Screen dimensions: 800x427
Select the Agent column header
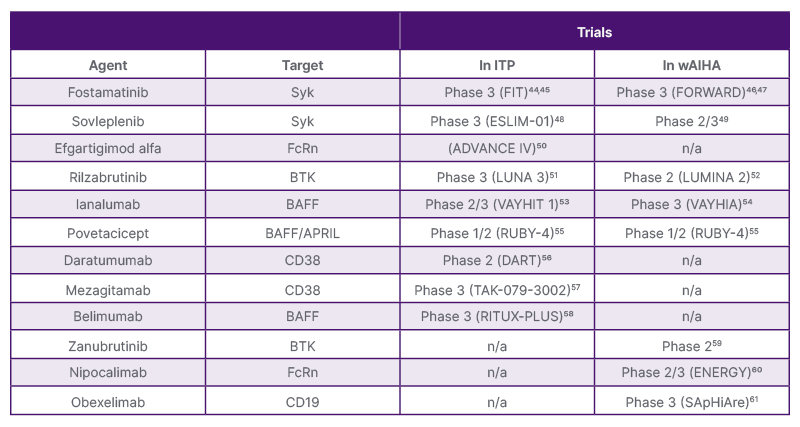(x=108, y=65)
